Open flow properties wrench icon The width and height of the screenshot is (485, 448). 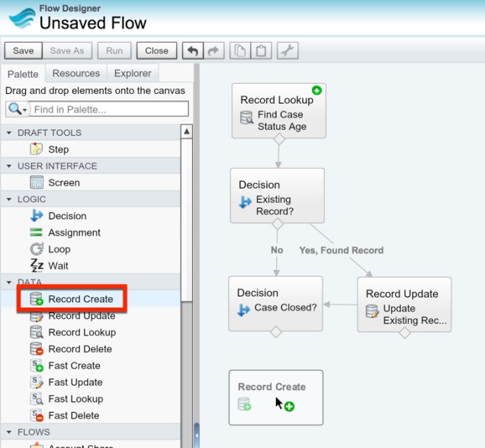tap(287, 50)
